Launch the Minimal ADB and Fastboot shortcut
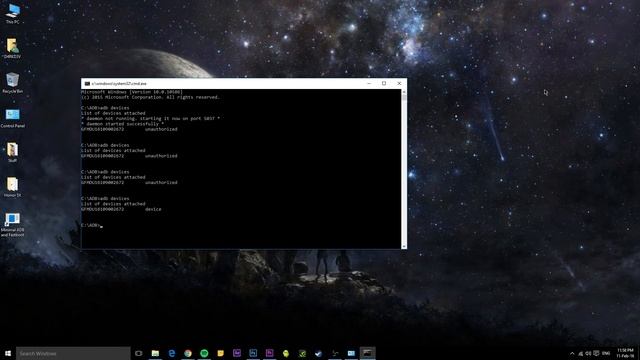Image resolution: width=640 pixels, height=360 pixels. click(13, 225)
